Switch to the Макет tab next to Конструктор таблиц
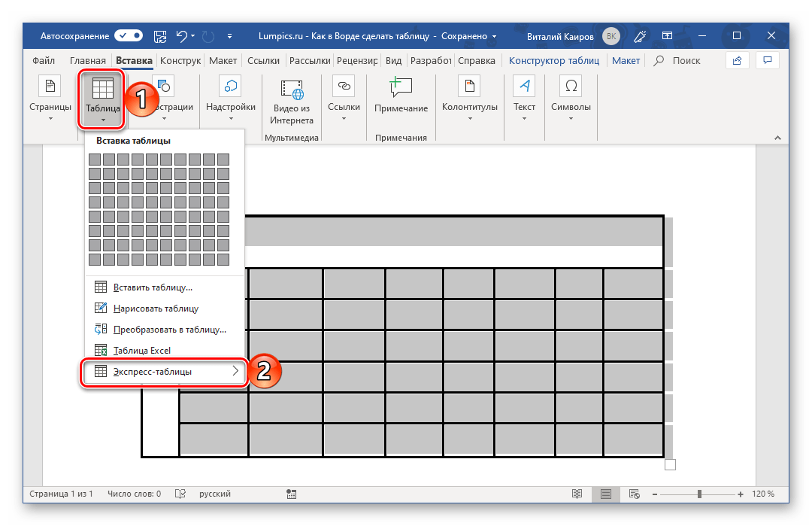The height and width of the screenshot is (526, 812). pos(626,61)
